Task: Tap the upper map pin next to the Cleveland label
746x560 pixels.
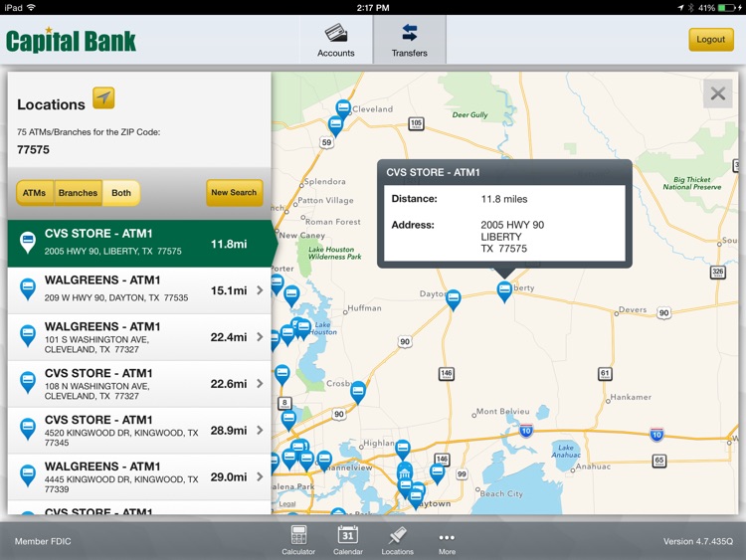Action: pyautogui.click(x=343, y=109)
